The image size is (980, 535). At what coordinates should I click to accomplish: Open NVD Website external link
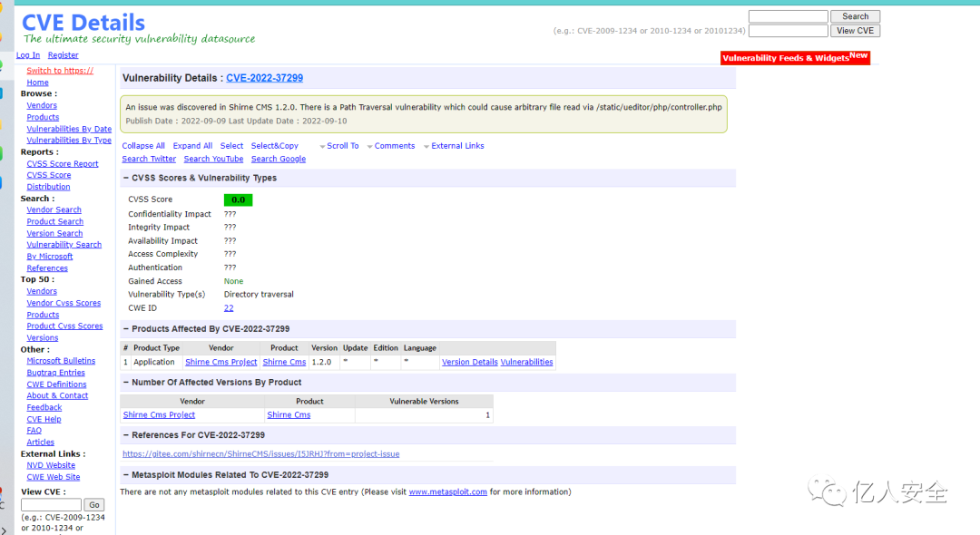tap(51, 466)
